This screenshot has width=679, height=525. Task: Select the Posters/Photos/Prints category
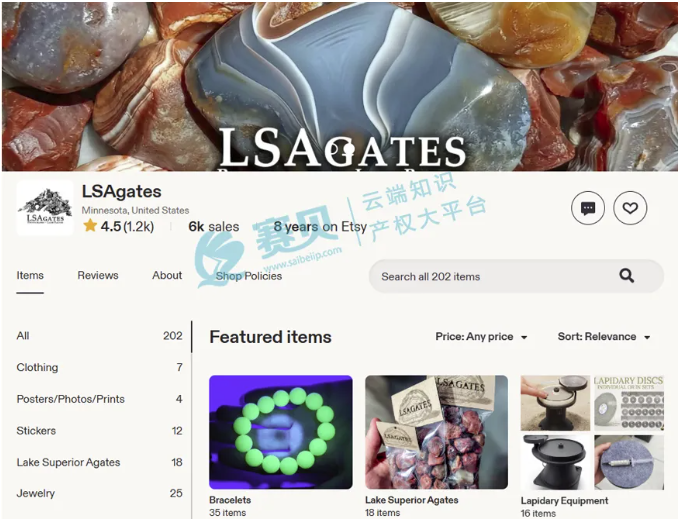coord(99,399)
